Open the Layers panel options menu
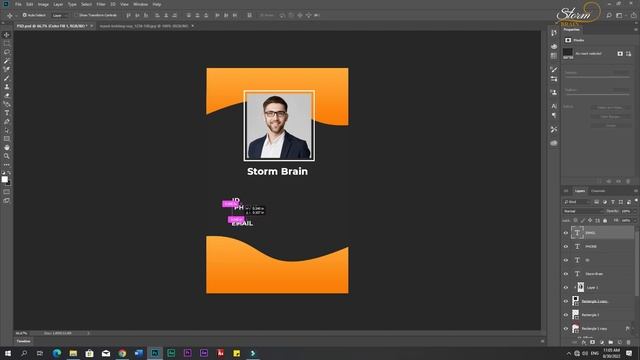This screenshot has height=360, width=640. point(636,191)
